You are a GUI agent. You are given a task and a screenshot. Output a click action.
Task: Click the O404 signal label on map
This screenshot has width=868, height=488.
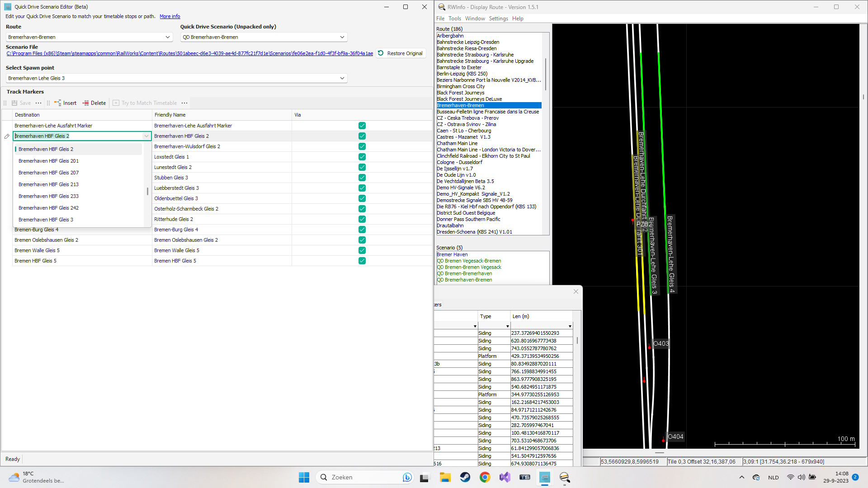(x=675, y=436)
